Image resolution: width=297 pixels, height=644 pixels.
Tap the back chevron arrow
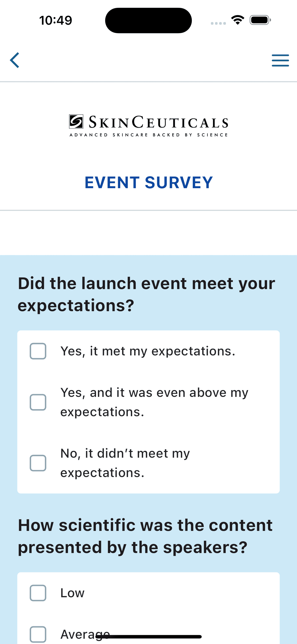(15, 60)
